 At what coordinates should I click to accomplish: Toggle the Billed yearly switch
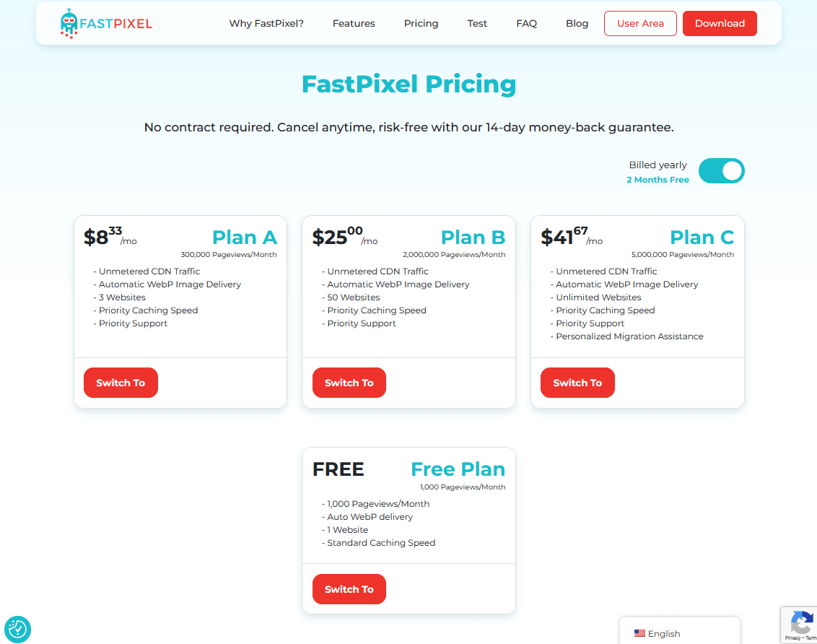(x=721, y=171)
